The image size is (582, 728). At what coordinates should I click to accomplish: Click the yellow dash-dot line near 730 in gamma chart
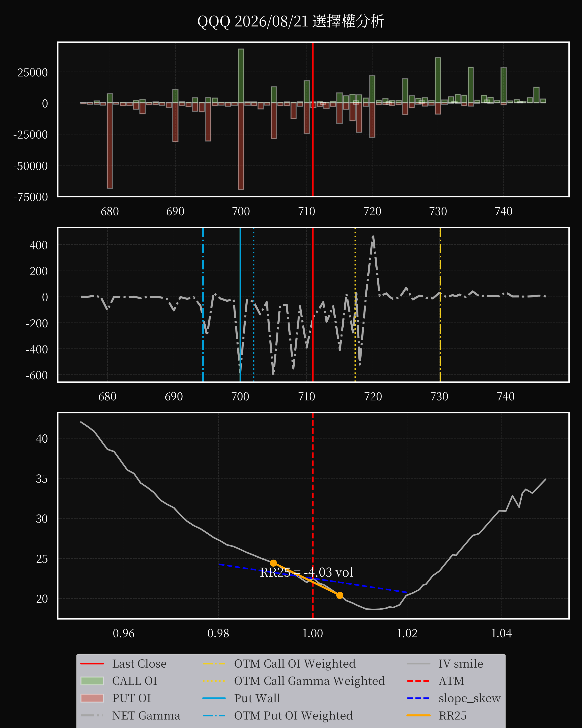tap(440, 305)
